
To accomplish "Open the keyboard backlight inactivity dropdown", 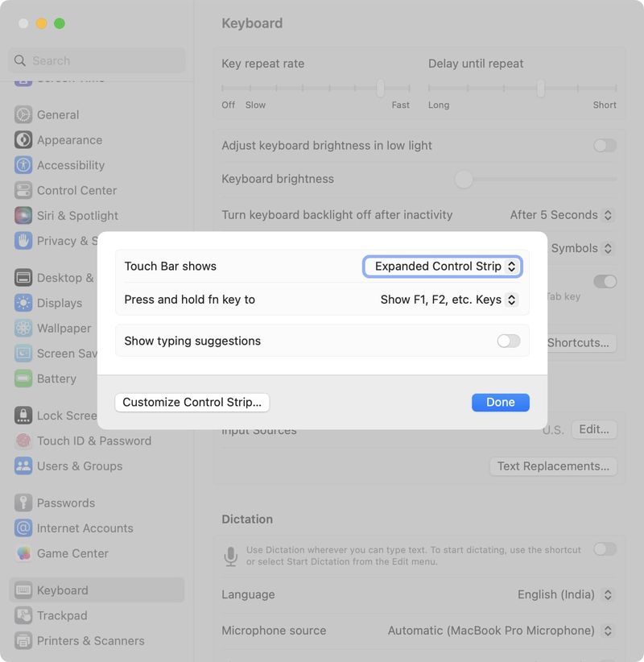I will pyautogui.click(x=561, y=215).
